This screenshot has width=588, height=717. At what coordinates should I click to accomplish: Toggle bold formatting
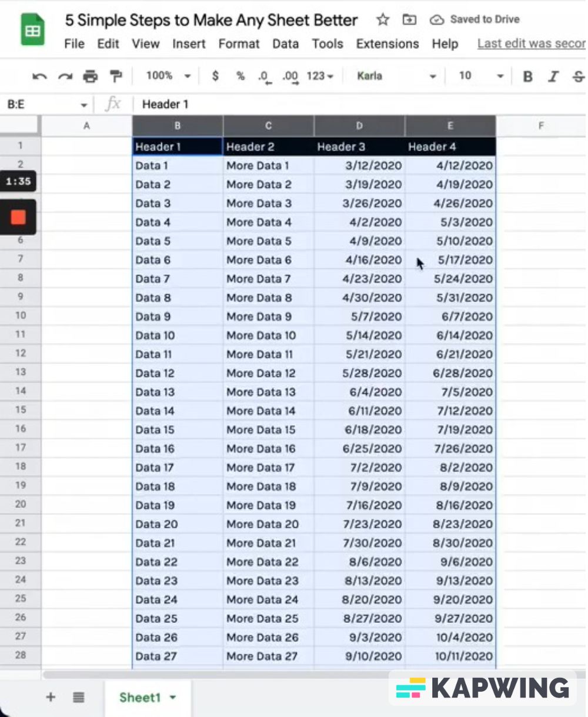pyautogui.click(x=527, y=76)
